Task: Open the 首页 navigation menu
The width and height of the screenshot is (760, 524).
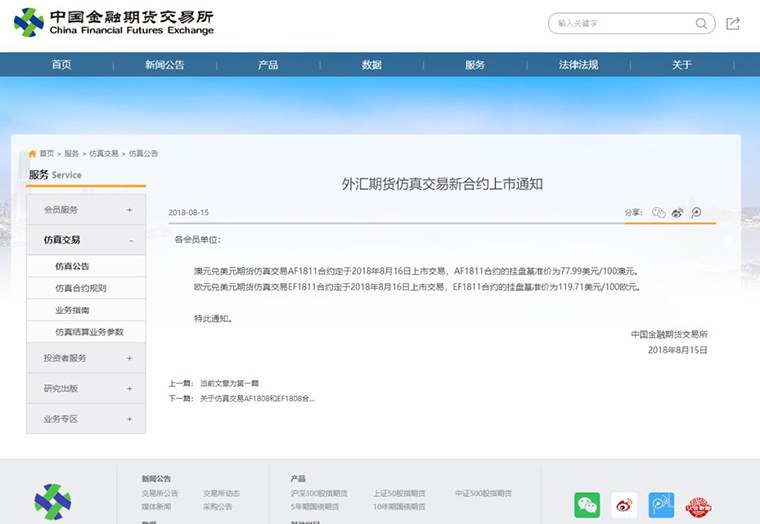Action: [62, 64]
